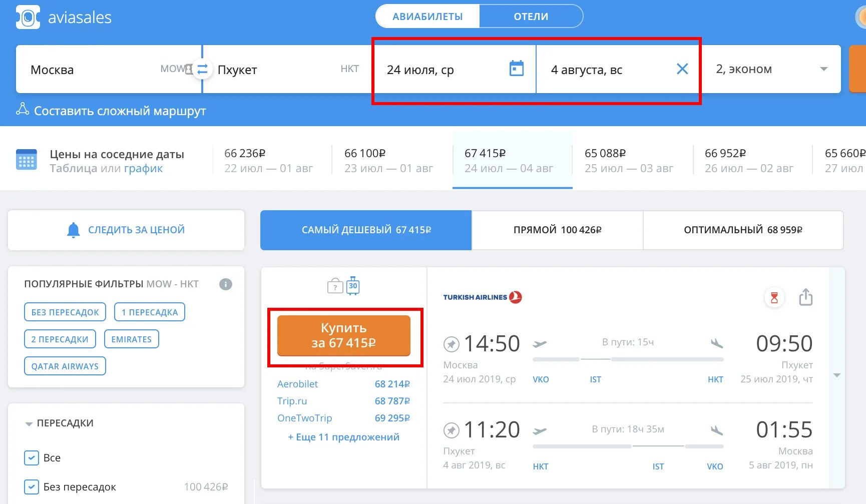Show popular filters info icon
Image resolution: width=866 pixels, height=504 pixels.
(x=226, y=284)
